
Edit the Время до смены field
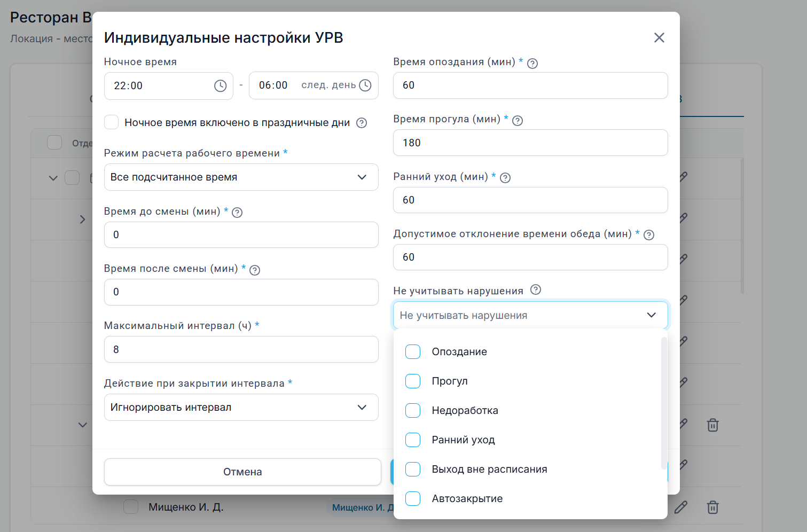(x=241, y=234)
